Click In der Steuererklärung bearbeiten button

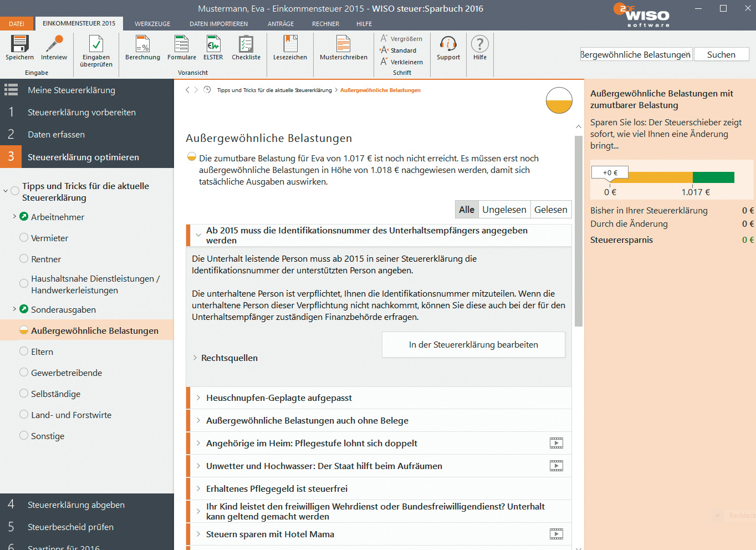click(473, 345)
